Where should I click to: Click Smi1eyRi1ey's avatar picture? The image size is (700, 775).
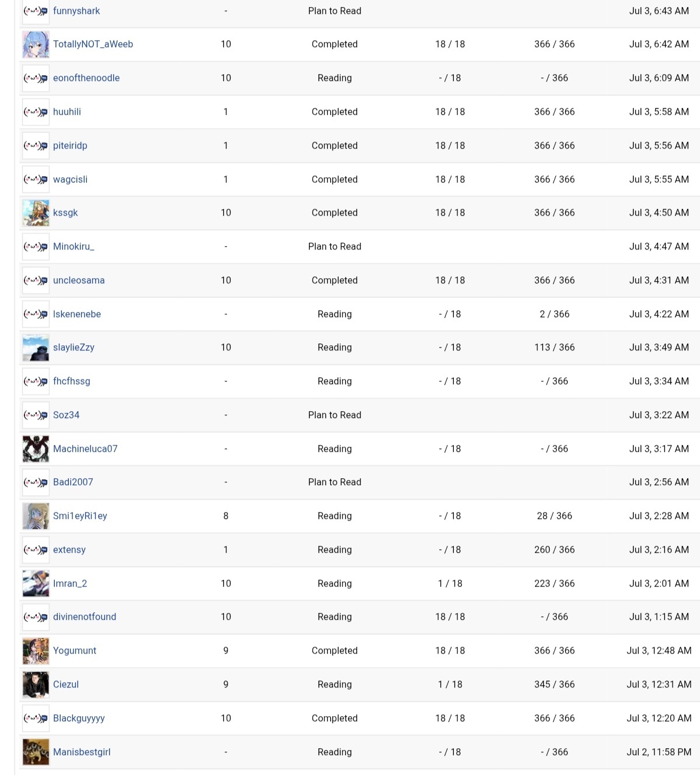36,517
